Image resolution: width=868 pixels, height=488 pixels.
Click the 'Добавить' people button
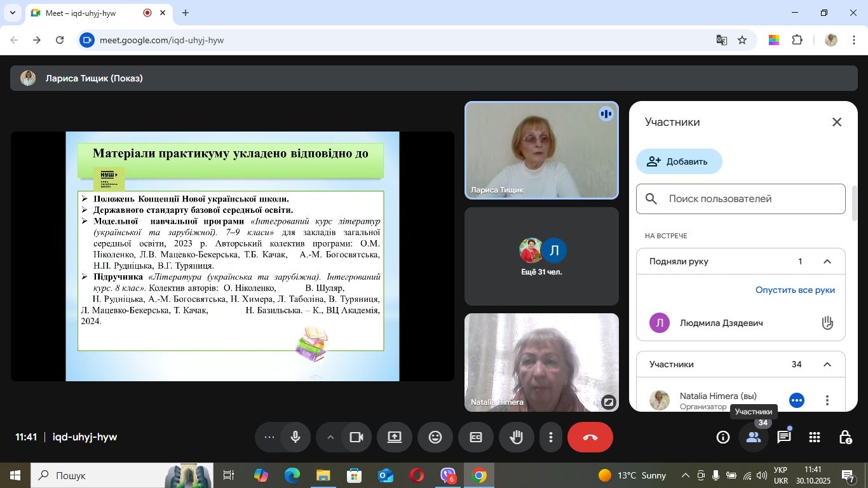pos(679,161)
